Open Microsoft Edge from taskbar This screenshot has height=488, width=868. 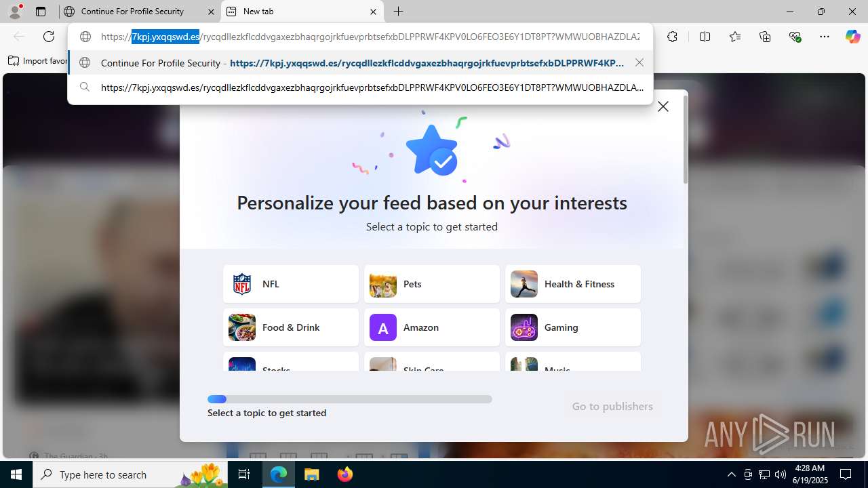tap(279, 474)
